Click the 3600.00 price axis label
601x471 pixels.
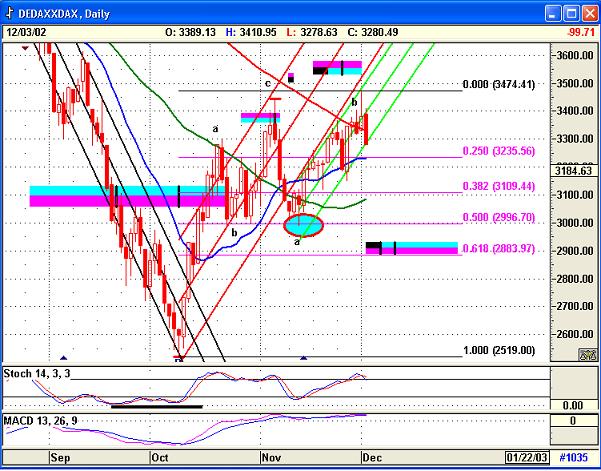(576, 55)
